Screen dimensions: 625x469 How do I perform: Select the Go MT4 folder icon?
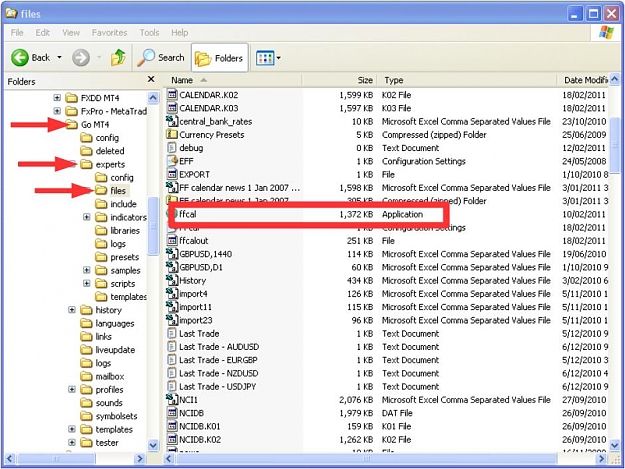(x=72, y=124)
